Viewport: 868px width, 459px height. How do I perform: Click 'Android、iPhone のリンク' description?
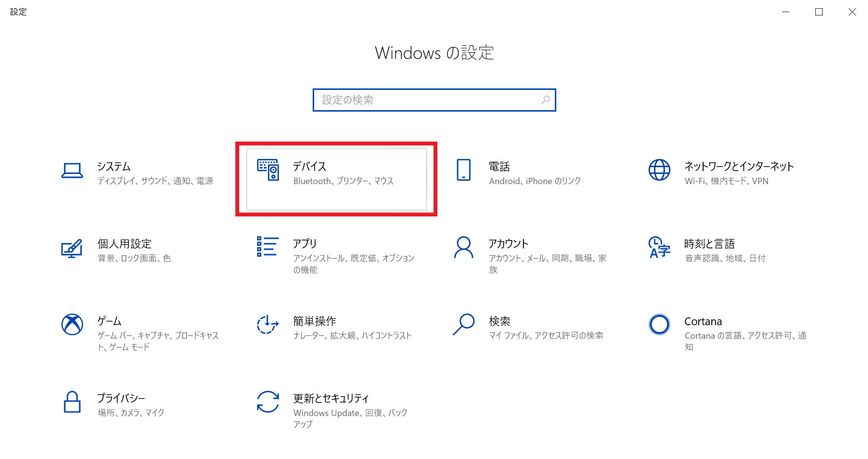click(x=535, y=181)
